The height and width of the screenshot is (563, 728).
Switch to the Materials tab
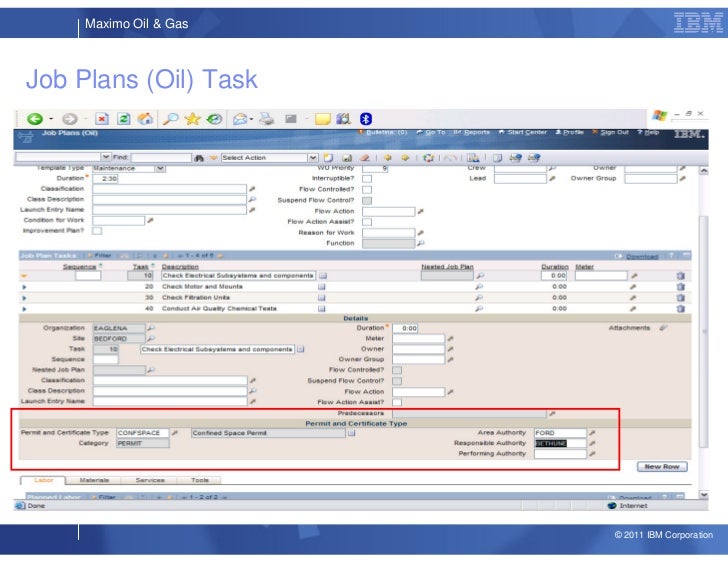point(94,480)
